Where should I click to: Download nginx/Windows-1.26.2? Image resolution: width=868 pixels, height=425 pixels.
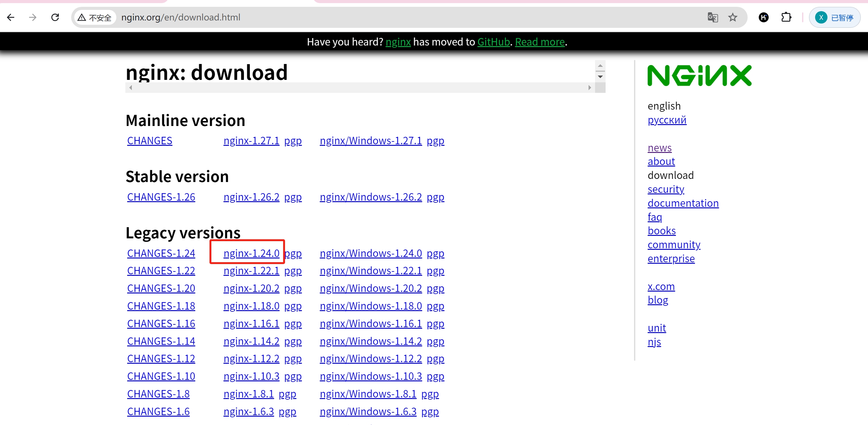coord(371,197)
